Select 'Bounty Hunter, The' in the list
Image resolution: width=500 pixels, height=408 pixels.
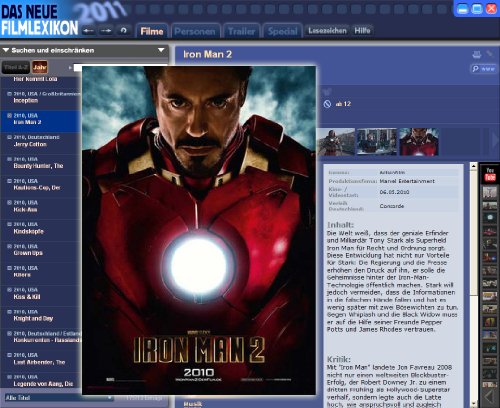point(41,163)
